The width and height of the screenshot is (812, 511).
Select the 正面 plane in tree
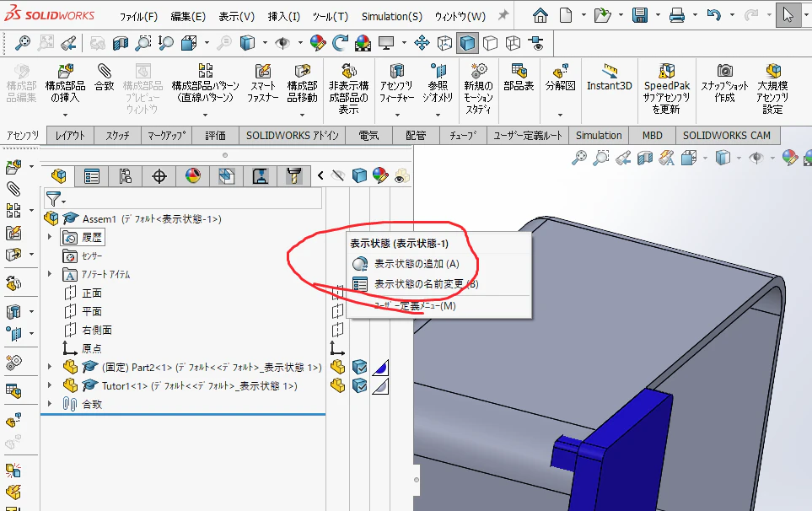92,293
